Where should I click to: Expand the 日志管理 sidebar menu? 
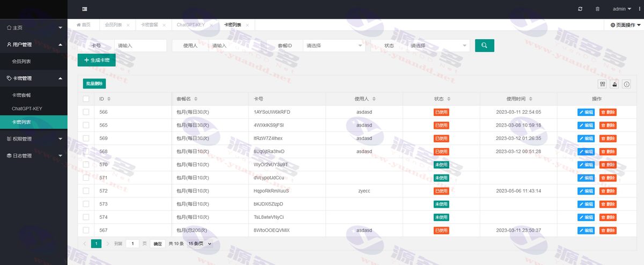click(34, 156)
